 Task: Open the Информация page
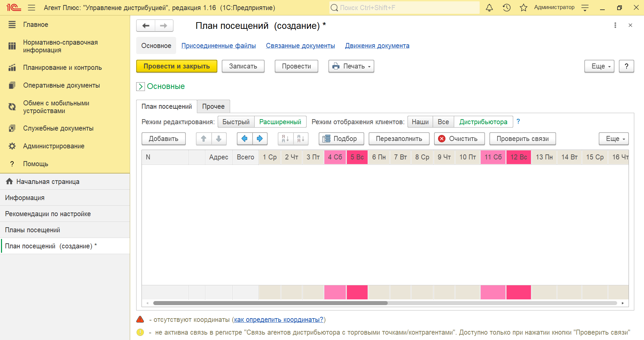click(x=65, y=198)
